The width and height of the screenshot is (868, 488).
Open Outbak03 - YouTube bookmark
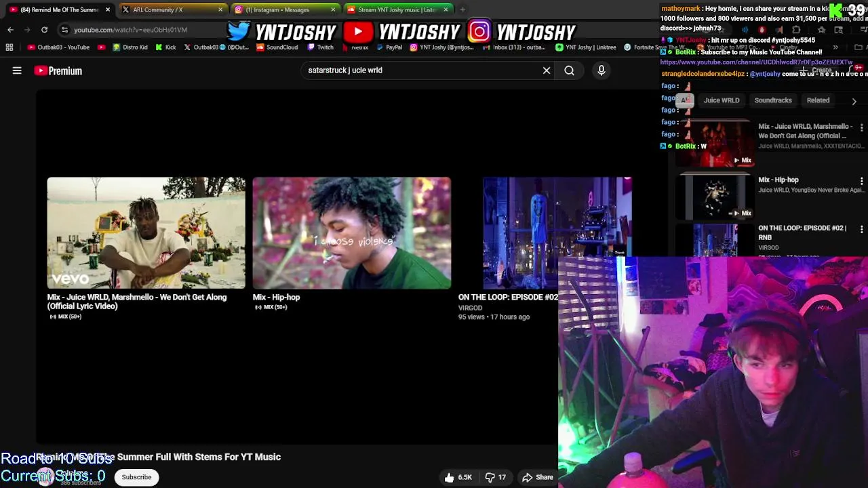coord(58,47)
